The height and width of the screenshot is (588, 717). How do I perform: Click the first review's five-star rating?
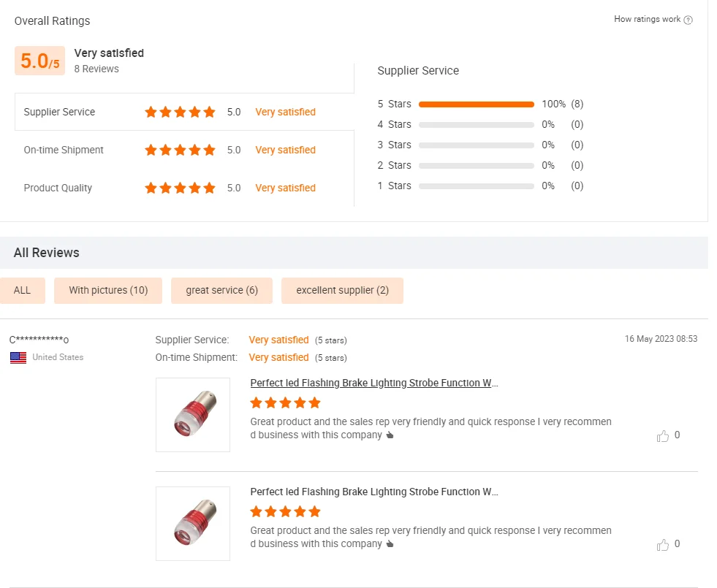click(285, 402)
